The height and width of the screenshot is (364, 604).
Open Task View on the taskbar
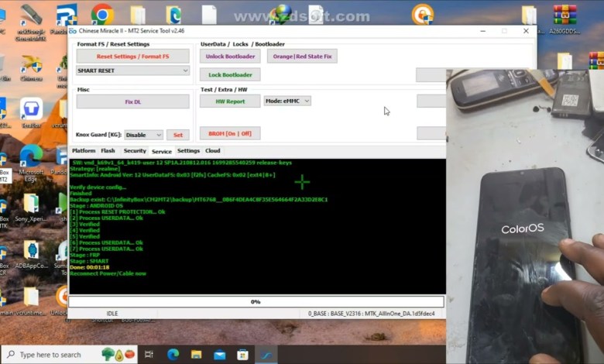point(149,355)
